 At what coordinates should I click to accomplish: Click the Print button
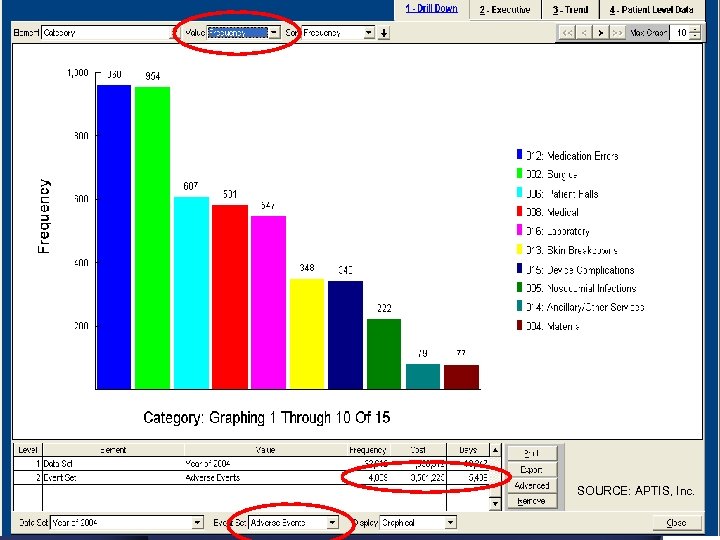[532, 453]
